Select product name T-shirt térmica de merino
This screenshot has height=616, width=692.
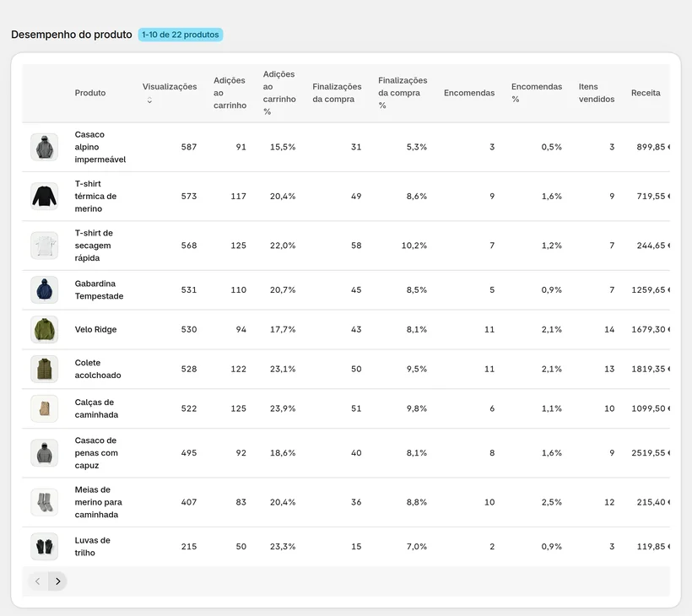click(95, 196)
